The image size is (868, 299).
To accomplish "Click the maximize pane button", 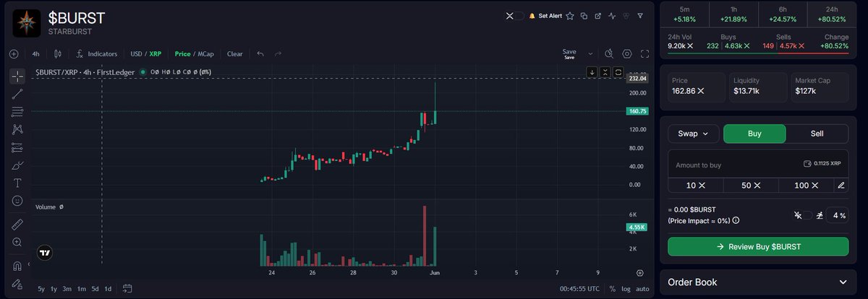I will 618,71.
